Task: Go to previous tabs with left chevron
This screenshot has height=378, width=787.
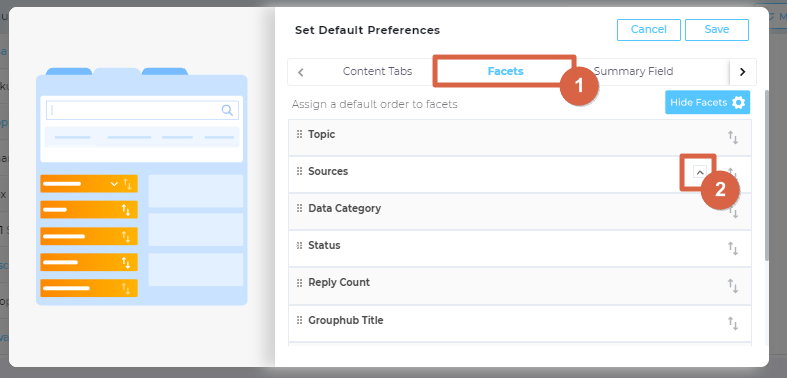Action: [301, 72]
